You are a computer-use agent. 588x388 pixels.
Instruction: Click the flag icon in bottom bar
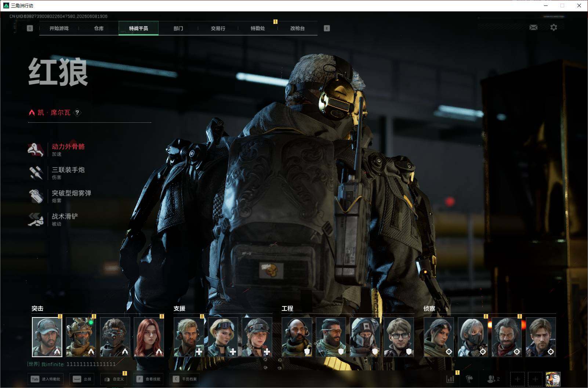469,379
